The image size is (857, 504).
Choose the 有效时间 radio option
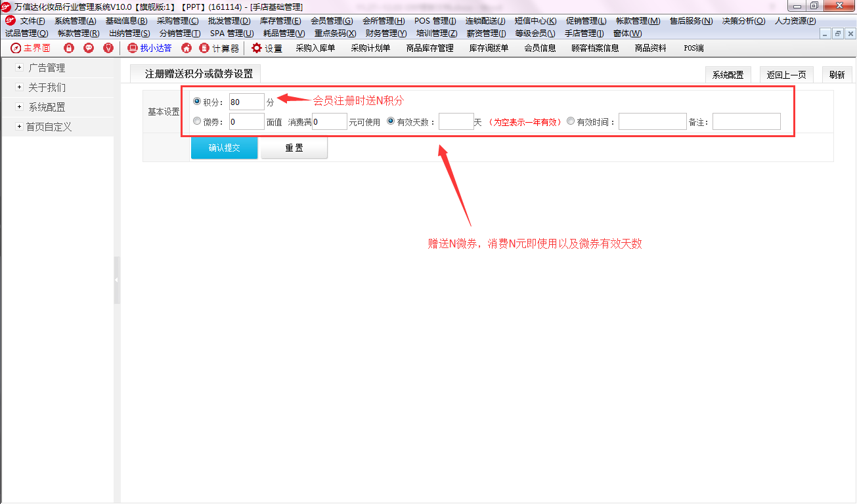[570, 121]
